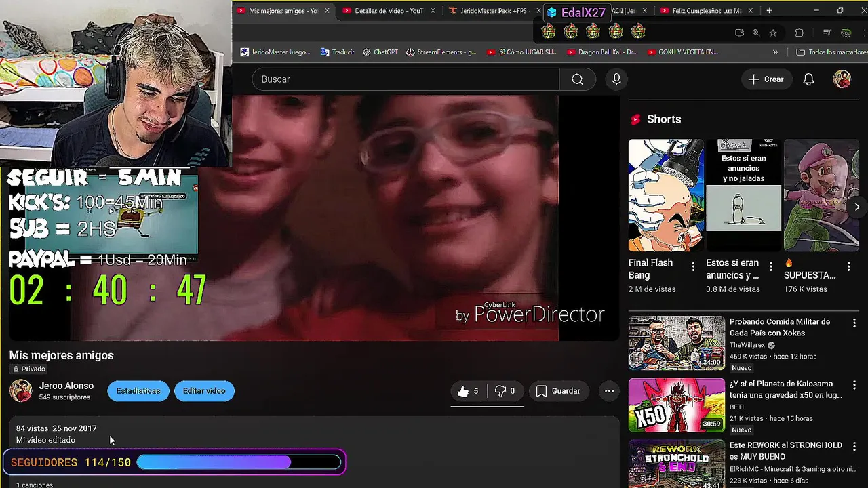The width and height of the screenshot is (868, 488).
Task: Click the install app toolbar icon
Action: tap(739, 33)
